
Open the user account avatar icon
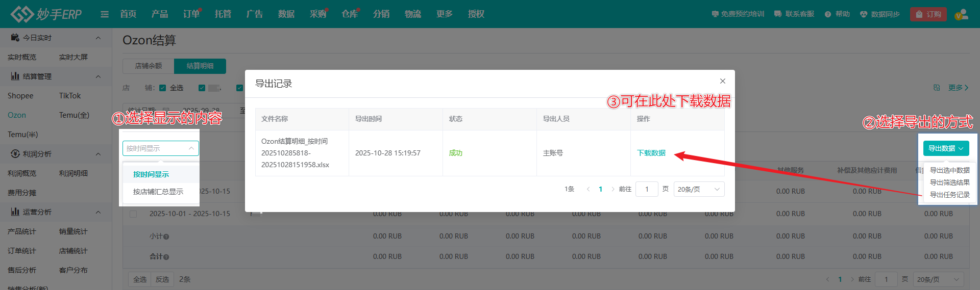coord(961,14)
